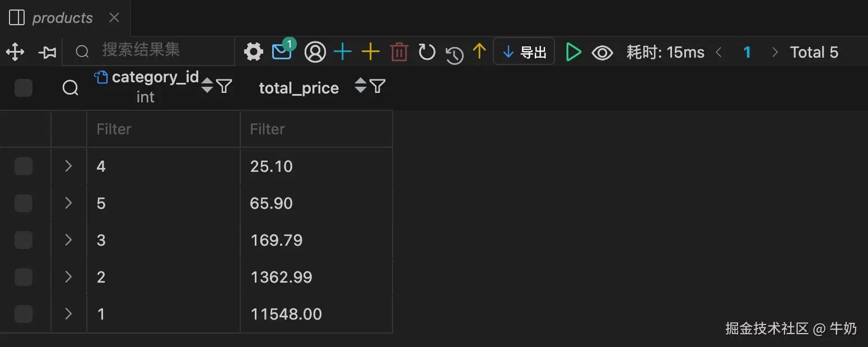Run query with green play icon
868x347 pixels.
(573, 52)
